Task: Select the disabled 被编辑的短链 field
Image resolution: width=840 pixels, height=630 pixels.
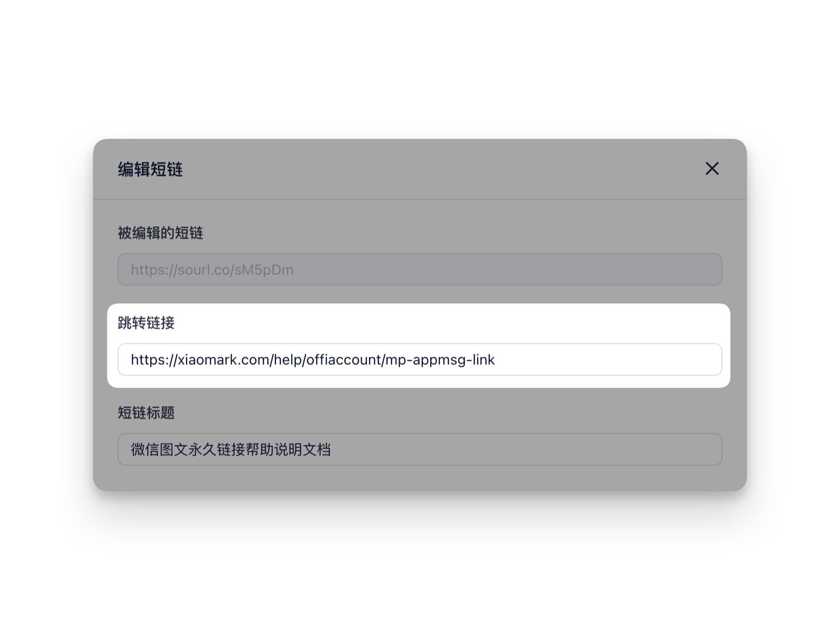Action: coord(419,269)
